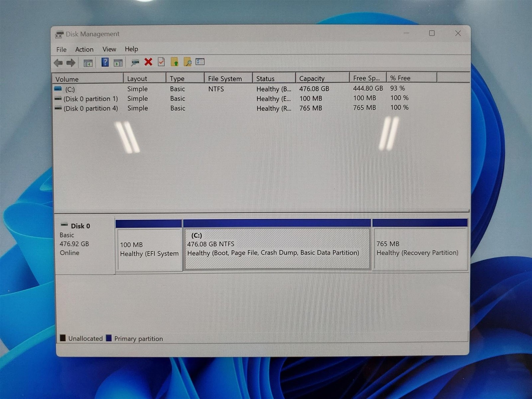Image resolution: width=532 pixels, height=399 pixels.
Task: Click the Simple layout cell for (C:)
Action: 137,89
